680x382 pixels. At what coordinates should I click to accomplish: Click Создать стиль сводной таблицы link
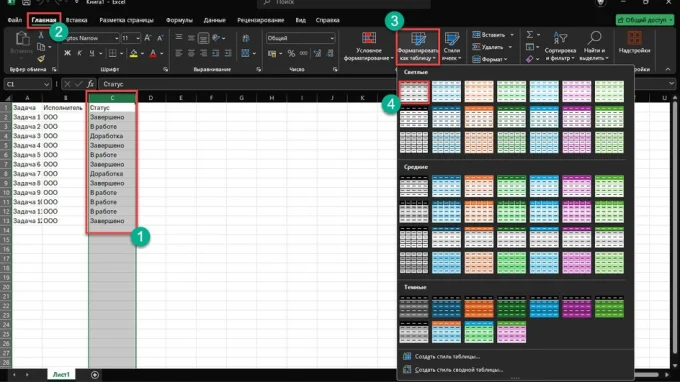coord(459,370)
